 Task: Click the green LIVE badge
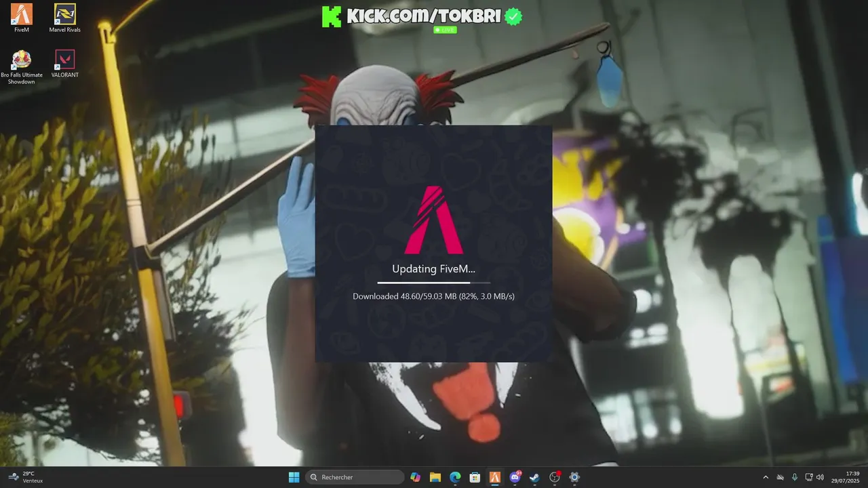coord(445,30)
